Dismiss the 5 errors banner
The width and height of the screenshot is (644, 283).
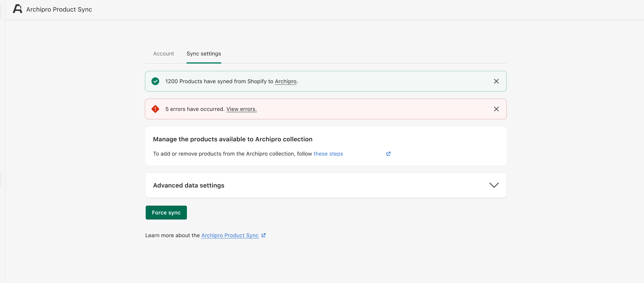[496, 109]
